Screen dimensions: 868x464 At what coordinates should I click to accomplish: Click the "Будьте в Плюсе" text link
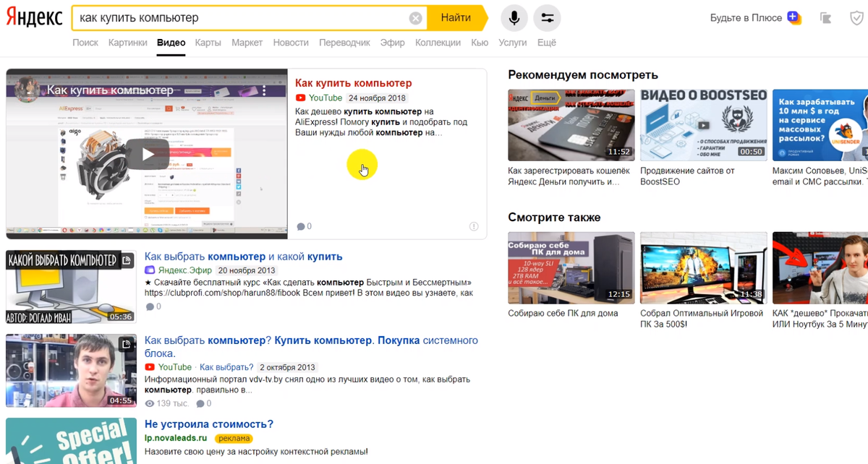[746, 18]
